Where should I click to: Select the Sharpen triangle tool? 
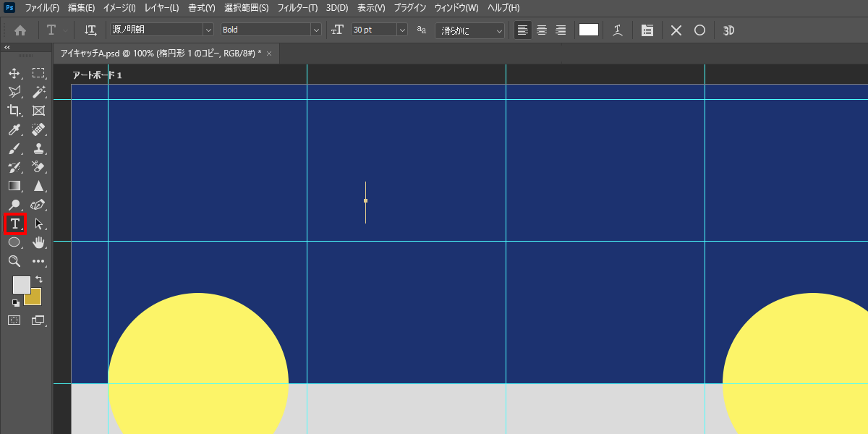pos(38,186)
